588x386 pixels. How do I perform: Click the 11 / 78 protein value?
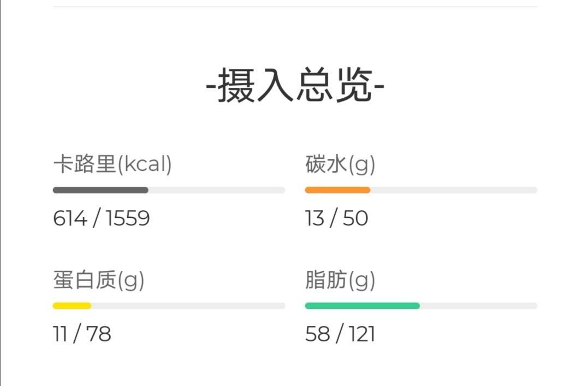[x=82, y=334]
